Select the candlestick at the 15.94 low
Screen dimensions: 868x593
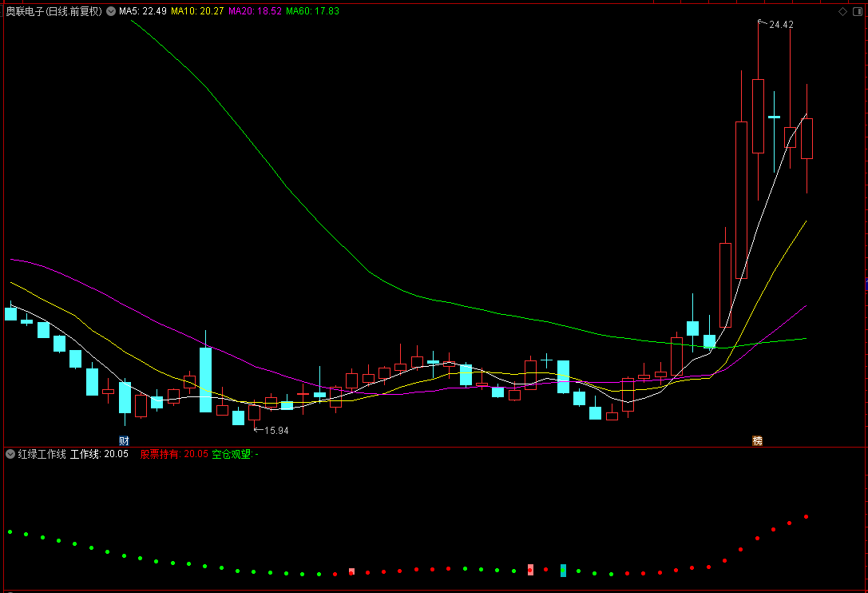point(254,414)
